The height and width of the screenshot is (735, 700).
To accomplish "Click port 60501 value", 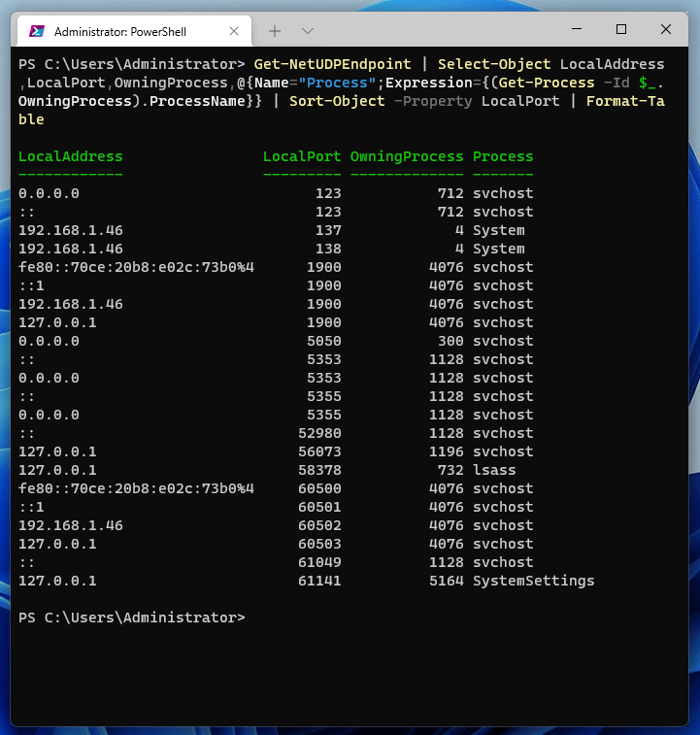I will [x=319, y=507].
